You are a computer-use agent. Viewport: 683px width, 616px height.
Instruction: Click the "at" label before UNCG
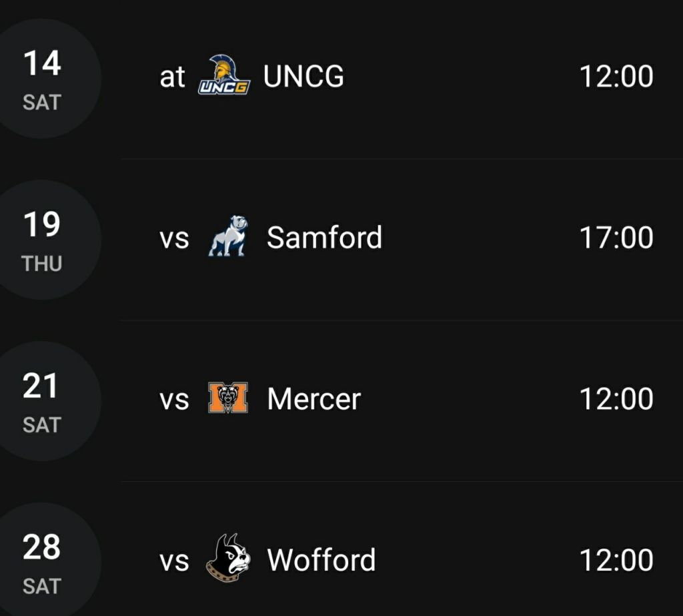pyautogui.click(x=172, y=77)
